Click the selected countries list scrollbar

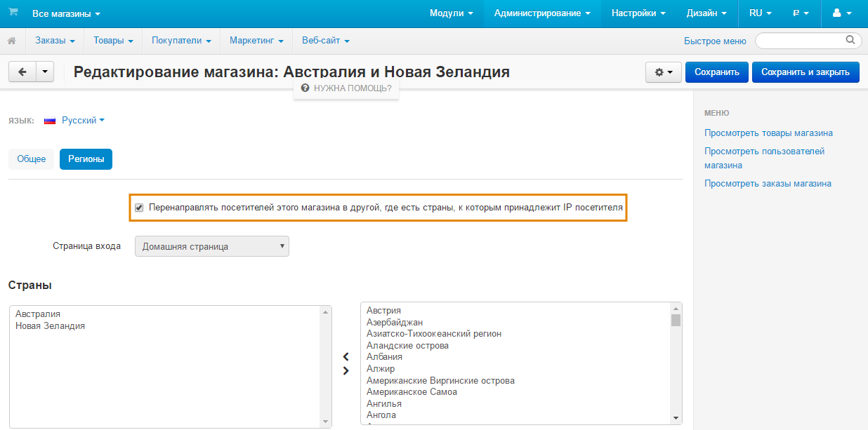325,366
